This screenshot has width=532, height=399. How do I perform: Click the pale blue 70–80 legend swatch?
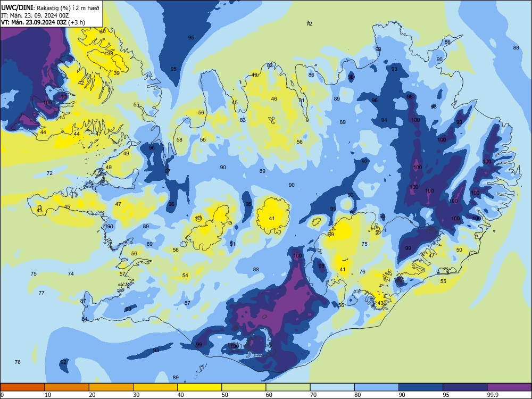pyautogui.click(x=332, y=387)
